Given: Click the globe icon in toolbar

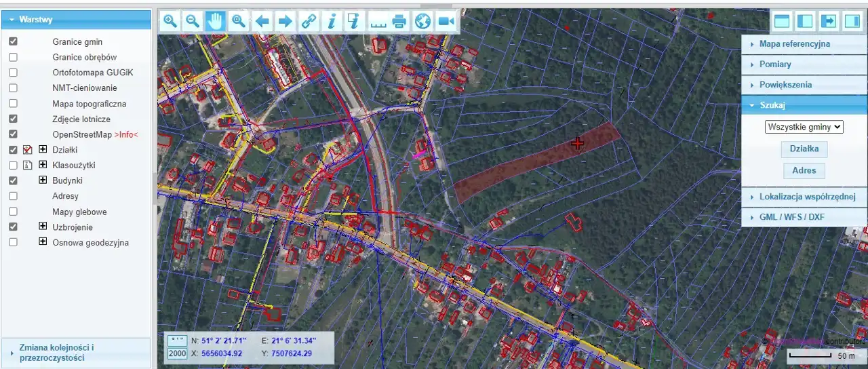Looking at the screenshot, I should pyautogui.click(x=422, y=21).
